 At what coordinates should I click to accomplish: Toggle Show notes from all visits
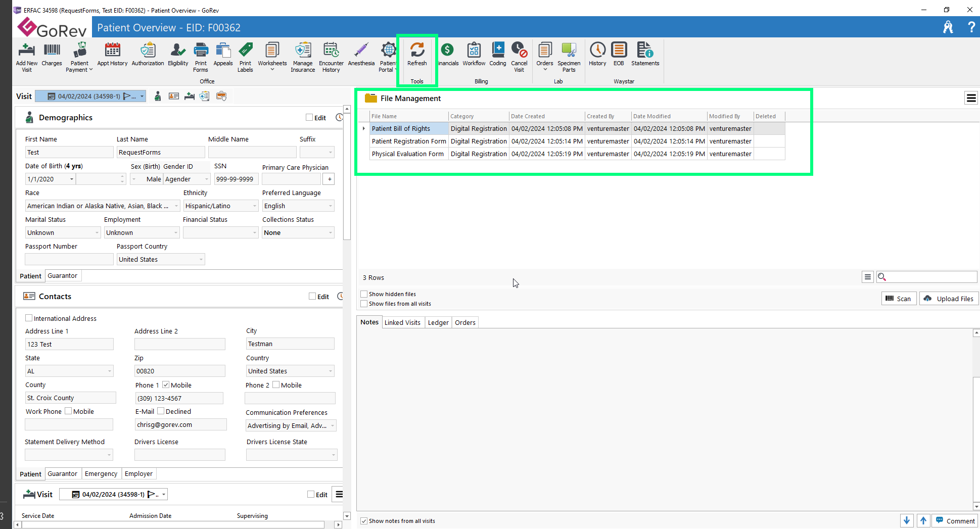364,521
